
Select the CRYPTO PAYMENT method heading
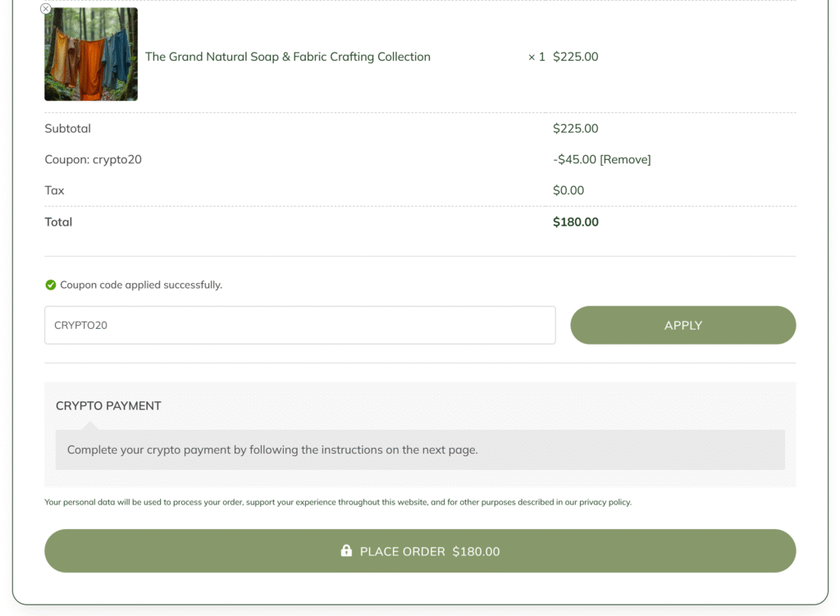(x=108, y=405)
